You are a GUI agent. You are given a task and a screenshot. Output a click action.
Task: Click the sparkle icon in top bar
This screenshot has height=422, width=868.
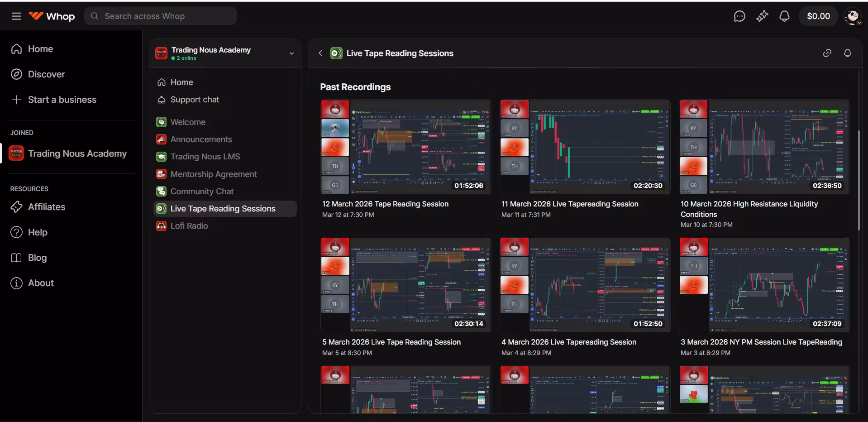tap(762, 16)
